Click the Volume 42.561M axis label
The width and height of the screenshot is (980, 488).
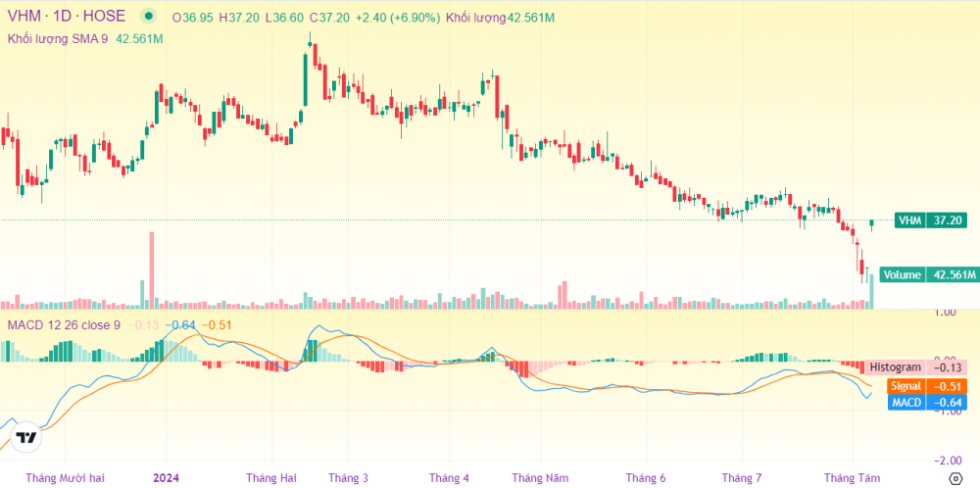point(929,274)
